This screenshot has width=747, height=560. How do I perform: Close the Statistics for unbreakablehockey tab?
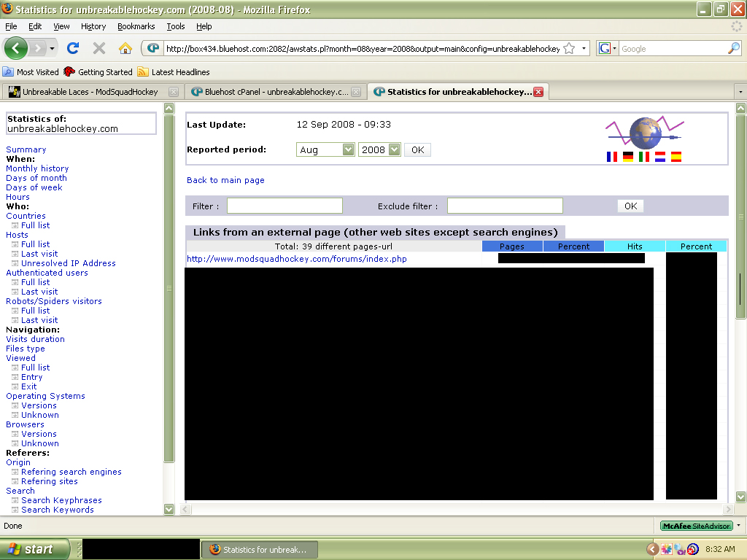click(538, 92)
